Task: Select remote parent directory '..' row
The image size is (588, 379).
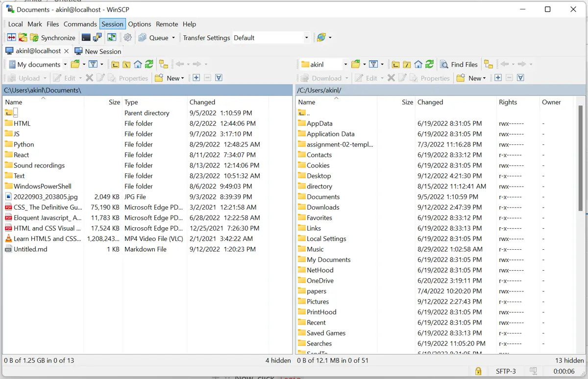Action: [x=304, y=113]
